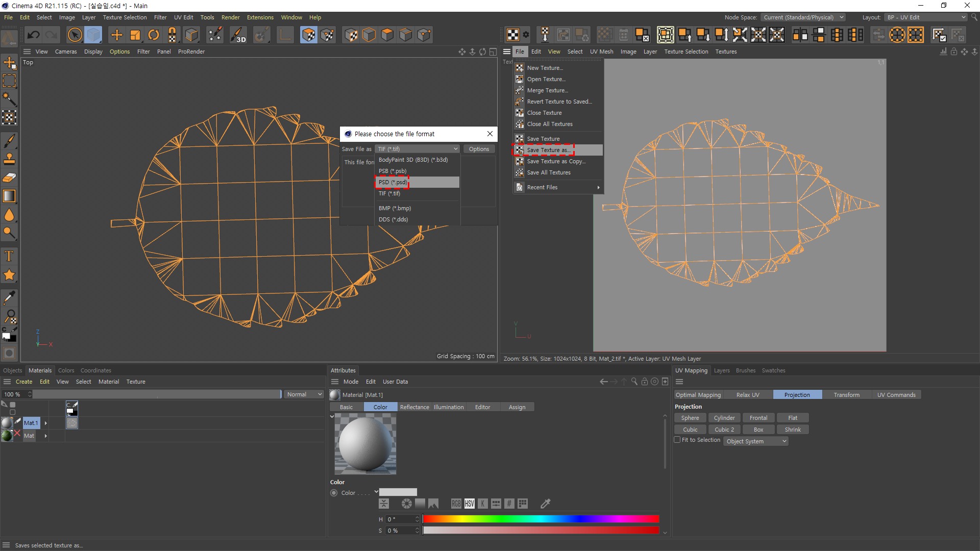Choose PSD (*.psd) from the format list
The width and height of the screenshot is (980, 551).
tap(393, 182)
